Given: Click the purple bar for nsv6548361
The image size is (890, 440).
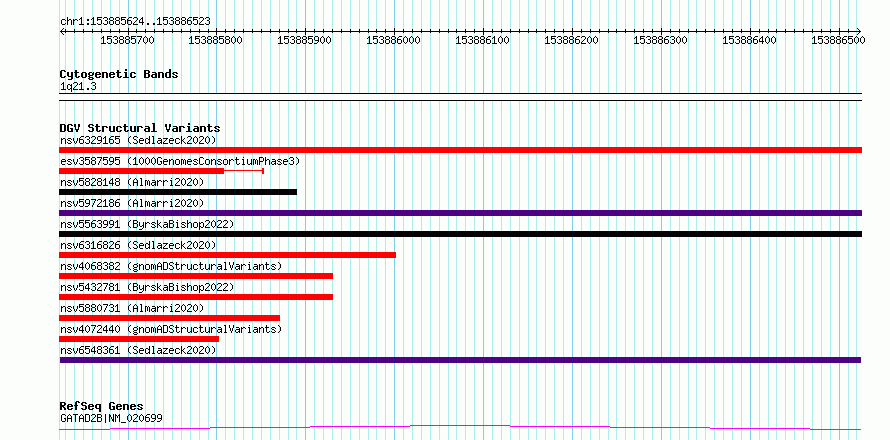Looking at the screenshot, I should tap(460, 360).
